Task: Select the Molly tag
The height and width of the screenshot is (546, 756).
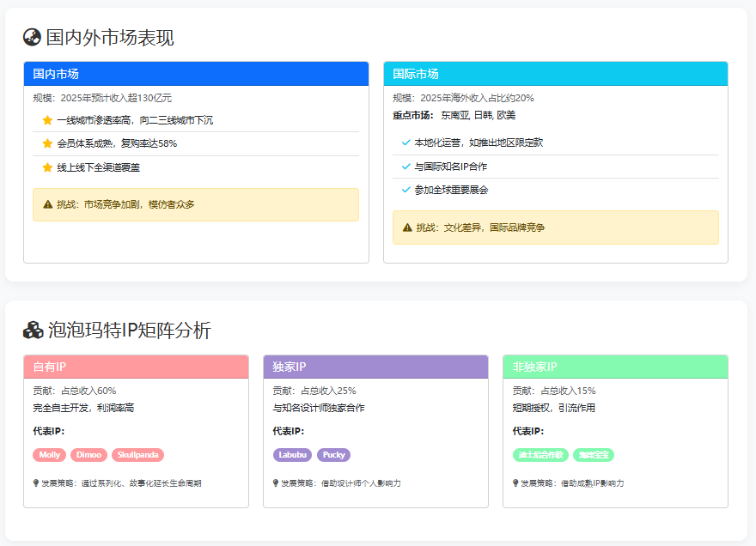Action: (50, 455)
